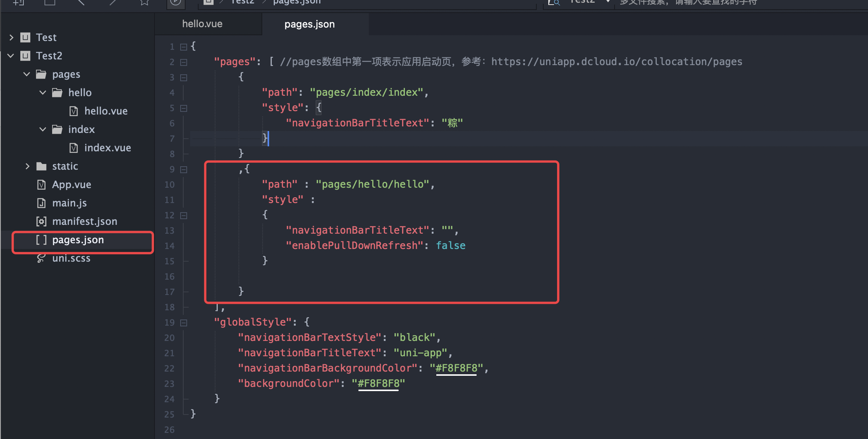Fold the style block at line 5
The height and width of the screenshot is (439, 868).
(184, 108)
